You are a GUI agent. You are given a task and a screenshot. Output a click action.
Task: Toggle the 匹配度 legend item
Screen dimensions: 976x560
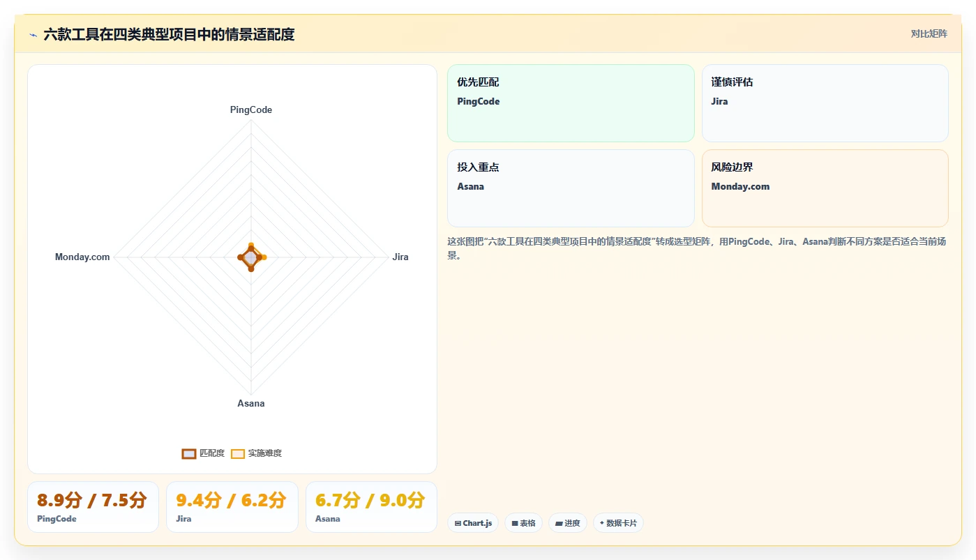(203, 453)
